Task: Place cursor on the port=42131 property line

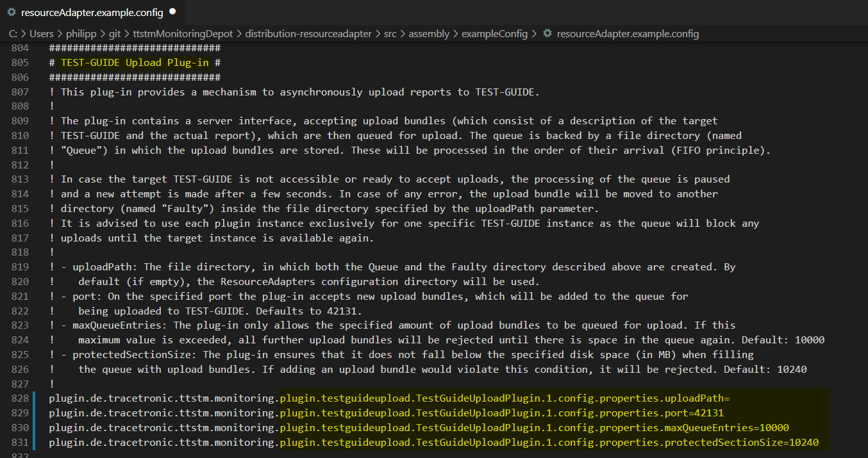Action: [385, 413]
